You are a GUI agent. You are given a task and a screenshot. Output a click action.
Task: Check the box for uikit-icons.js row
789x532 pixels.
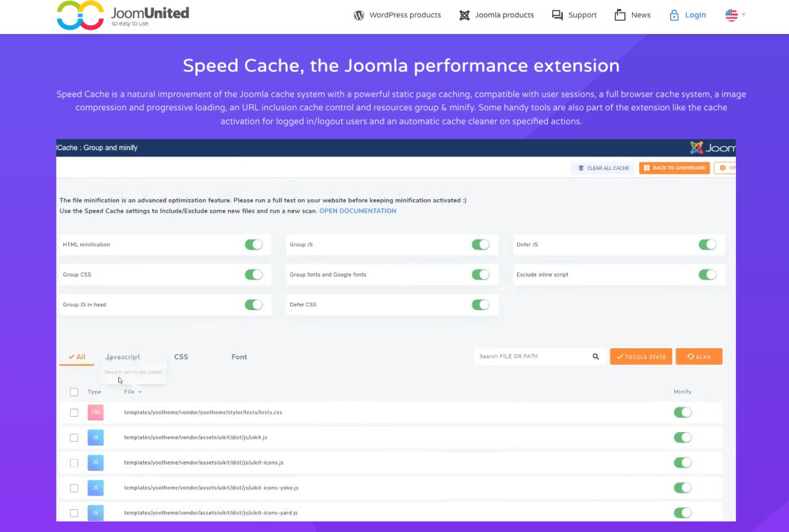pyautogui.click(x=74, y=463)
